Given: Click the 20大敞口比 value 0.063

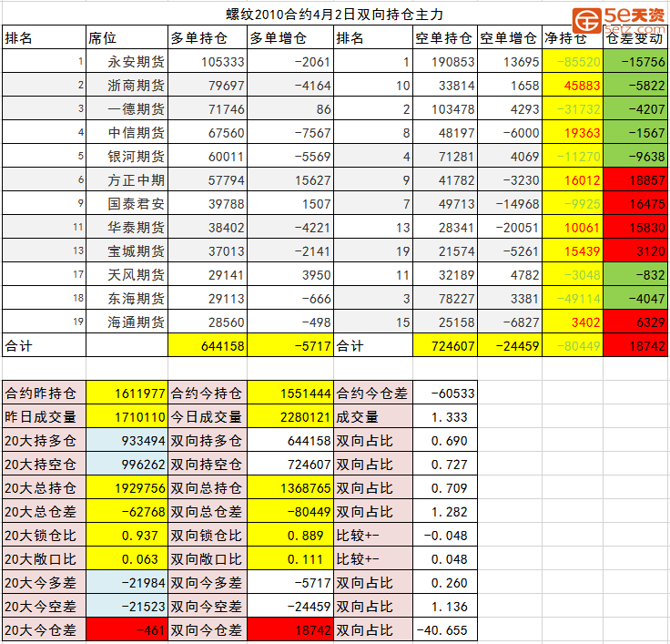Looking at the screenshot, I should tap(127, 558).
